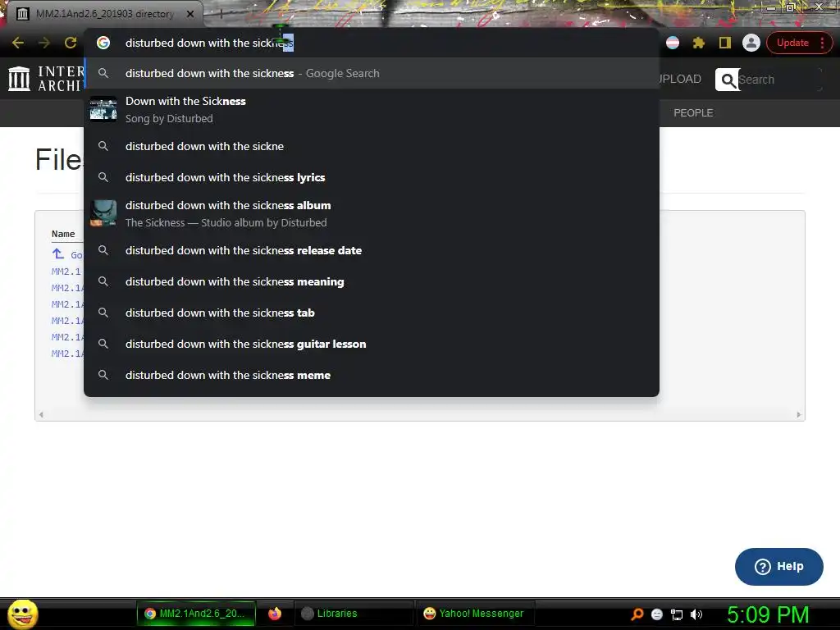Click the red Update button
The width and height of the screenshot is (840, 630).
pyautogui.click(x=792, y=43)
